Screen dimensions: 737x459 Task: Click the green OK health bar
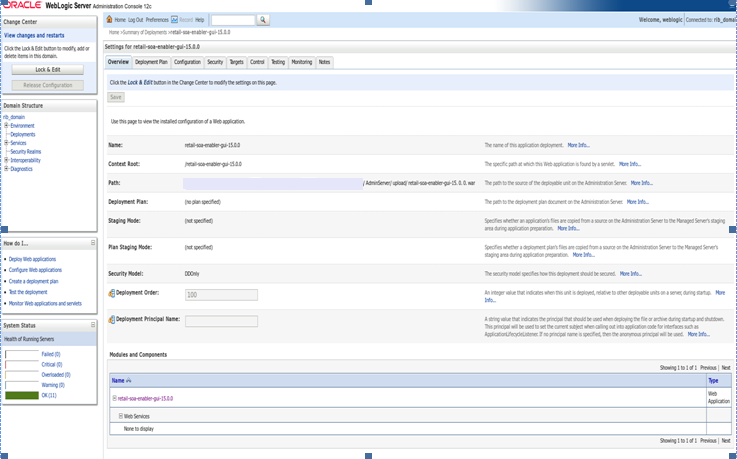(x=22, y=396)
